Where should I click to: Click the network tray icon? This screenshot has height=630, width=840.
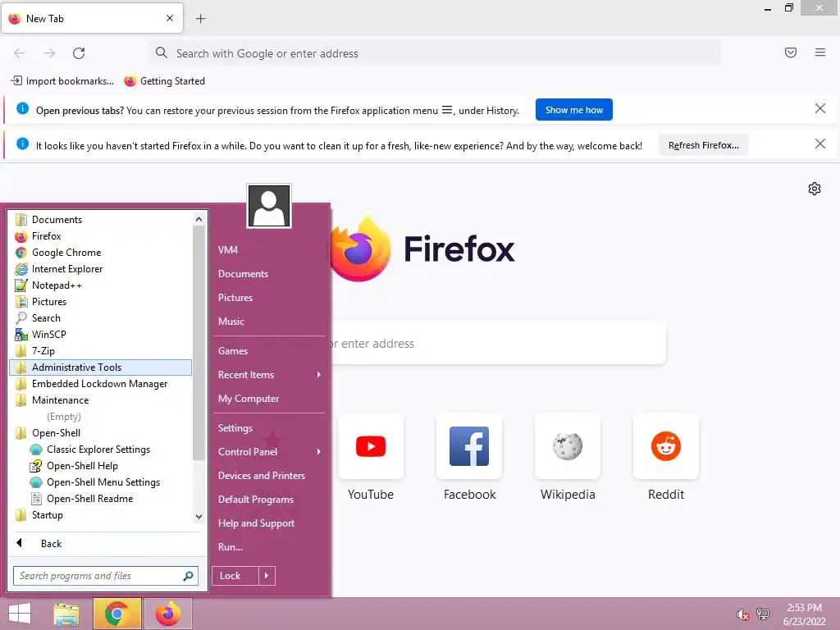763,614
